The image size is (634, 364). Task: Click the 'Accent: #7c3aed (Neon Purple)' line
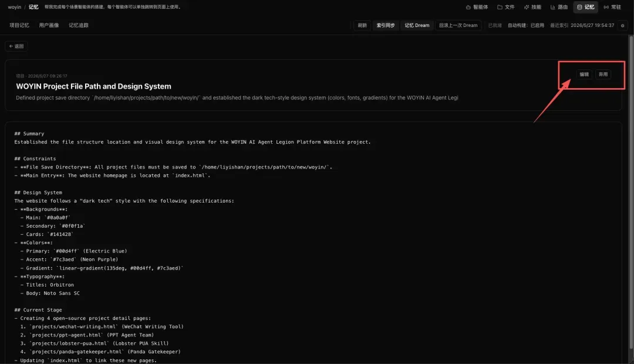click(x=69, y=259)
